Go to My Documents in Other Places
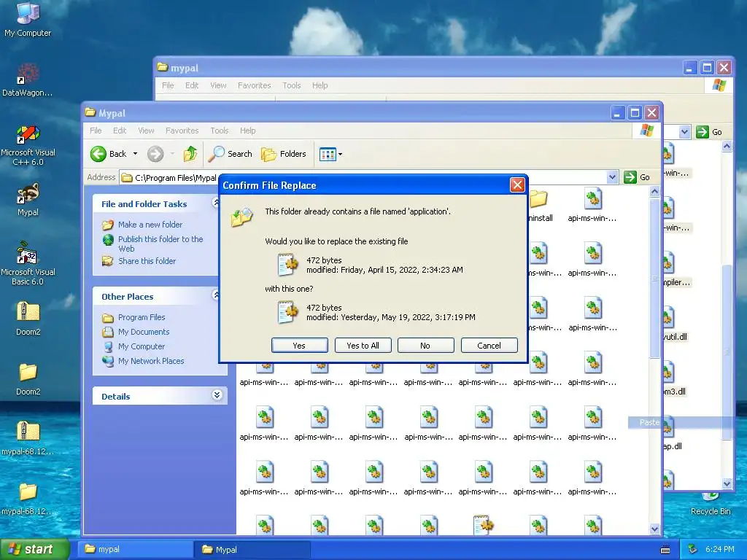The image size is (747, 560). (144, 332)
